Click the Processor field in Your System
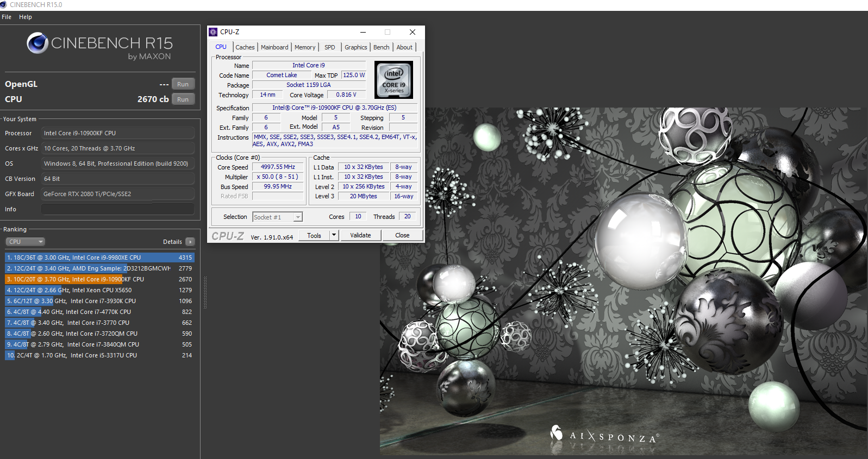Image resolution: width=868 pixels, height=459 pixels. pos(118,133)
